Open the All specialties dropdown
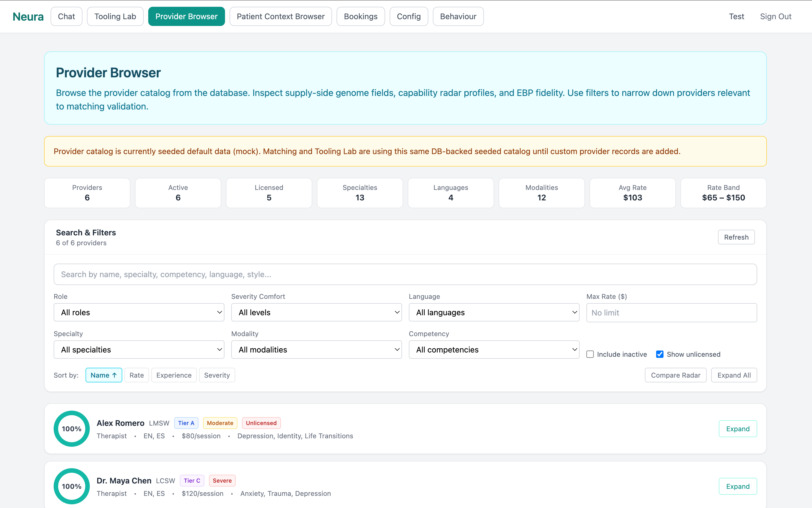 (x=138, y=349)
